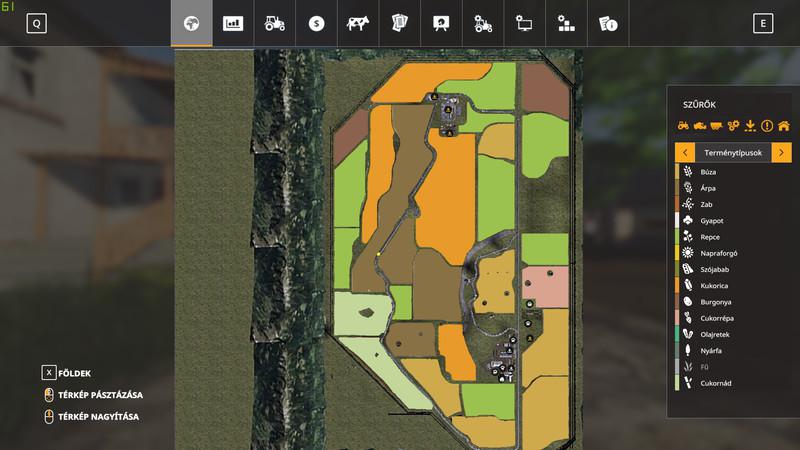Toggle the home farmhouse map filter
800x450 pixels.
(783, 126)
